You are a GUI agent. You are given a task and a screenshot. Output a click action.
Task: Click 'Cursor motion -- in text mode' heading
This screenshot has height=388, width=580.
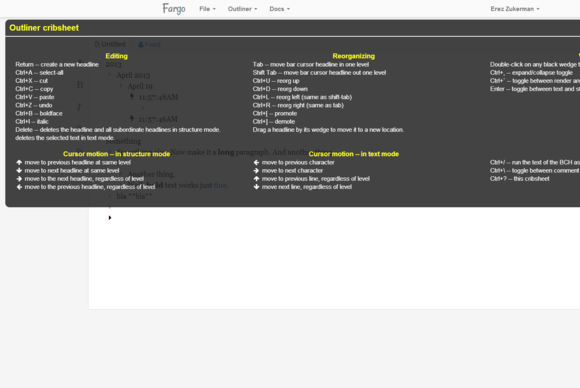click(x=353, y=154)
